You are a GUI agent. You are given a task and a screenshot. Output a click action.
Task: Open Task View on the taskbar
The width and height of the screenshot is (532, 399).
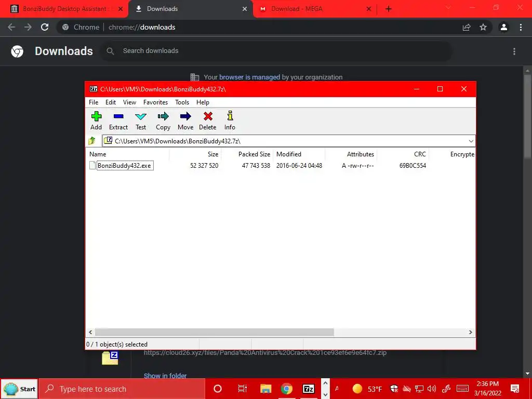click(242, 389)
